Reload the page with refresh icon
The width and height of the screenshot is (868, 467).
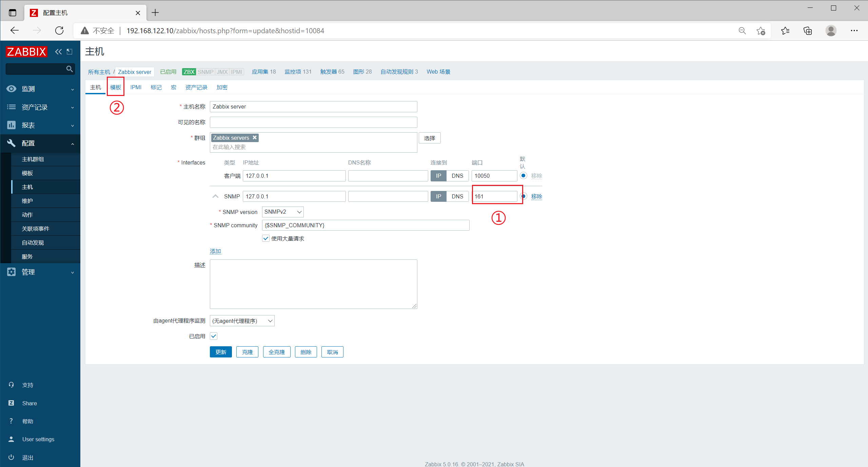point(59,31)
